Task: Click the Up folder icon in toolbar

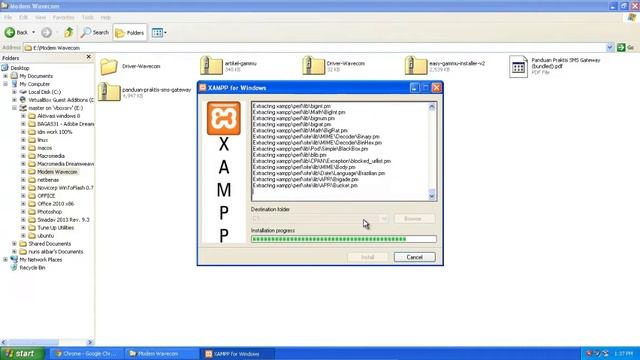Action: point(69,32)
